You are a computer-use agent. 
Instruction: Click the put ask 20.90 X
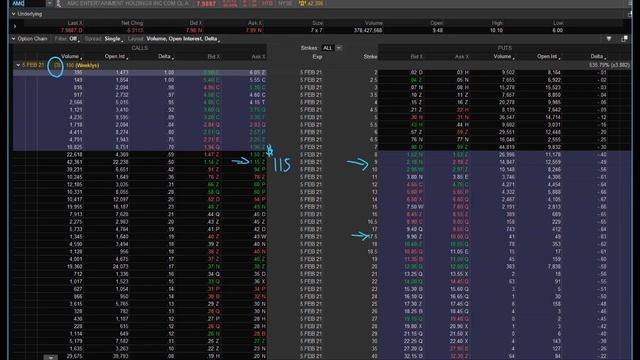click(x=459, y=327)
